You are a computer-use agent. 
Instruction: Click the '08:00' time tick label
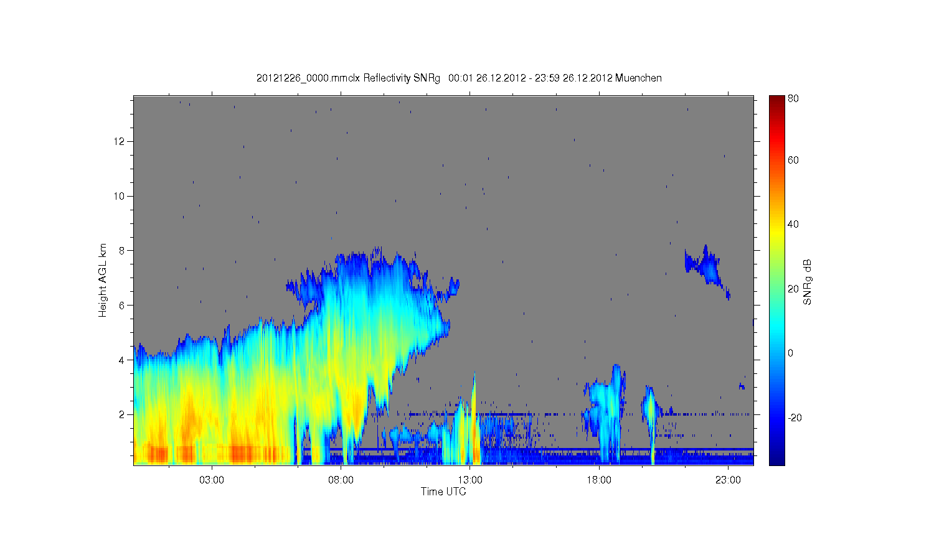[341, 480]
